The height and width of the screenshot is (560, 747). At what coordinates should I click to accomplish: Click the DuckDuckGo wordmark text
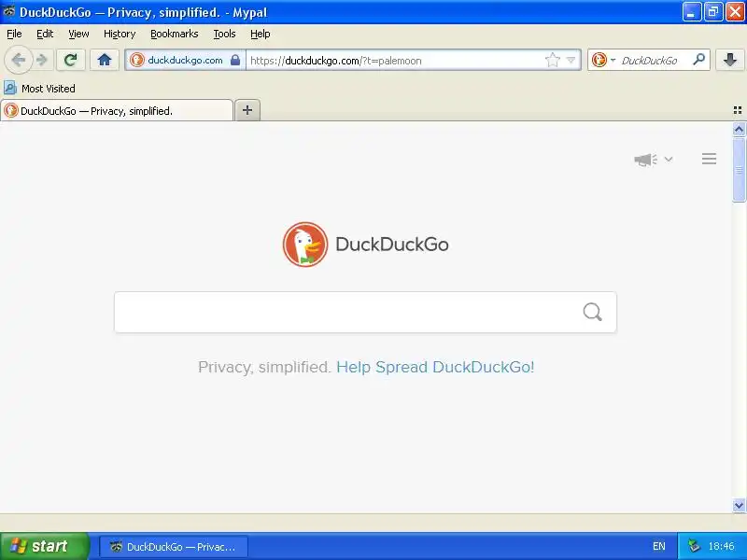point(392,245)
